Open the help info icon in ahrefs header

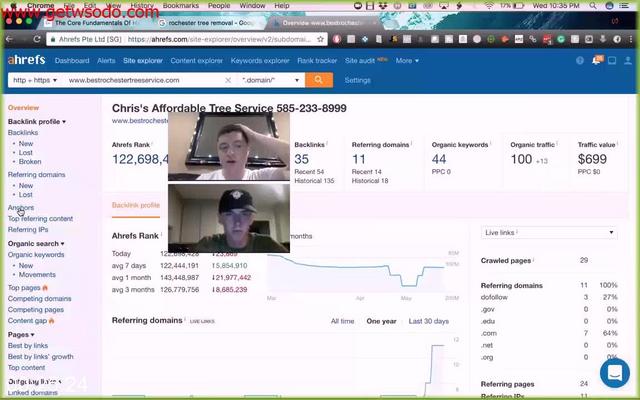click(x=580, y=60)
